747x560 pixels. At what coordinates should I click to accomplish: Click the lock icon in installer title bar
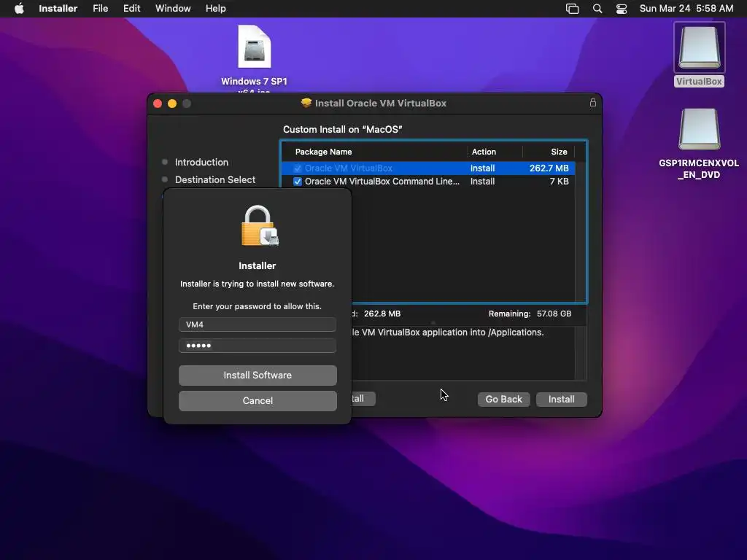[592, 102]
